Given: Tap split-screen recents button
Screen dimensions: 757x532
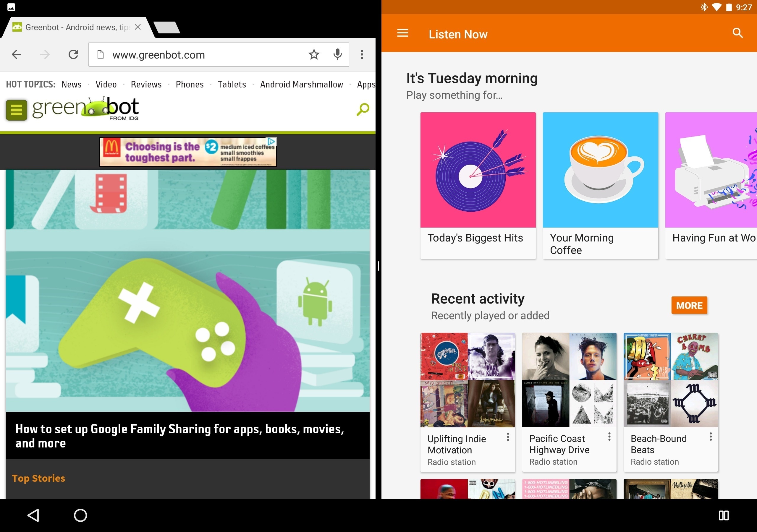Looking at the screenshot, I should pos(724,515).
